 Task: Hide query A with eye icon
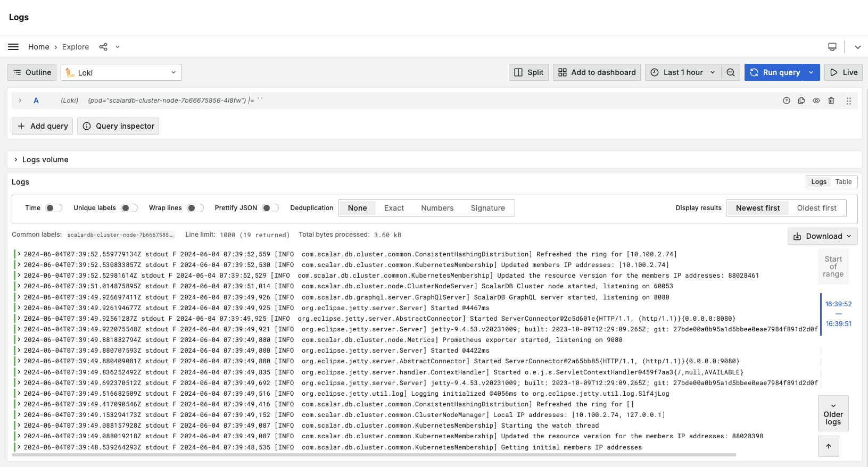tap(816, 101)
